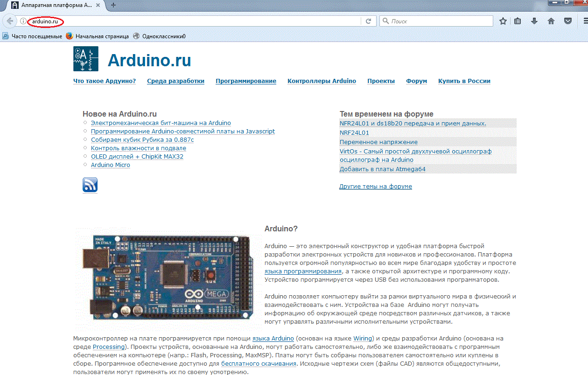This screenshot has height=375, width=588.
Task: Go to the browser home page icon
Action: (x=551, y=21)
